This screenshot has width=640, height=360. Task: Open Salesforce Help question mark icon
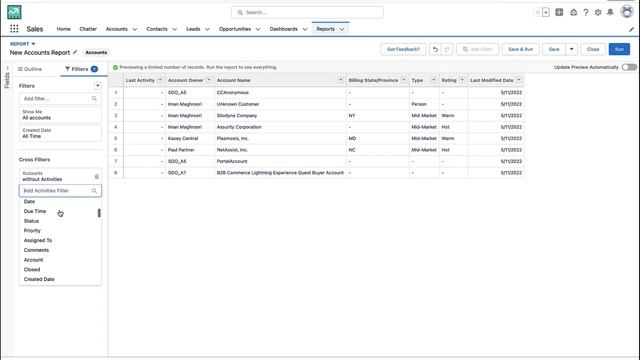pyautogui.click(x=586, y=12)
